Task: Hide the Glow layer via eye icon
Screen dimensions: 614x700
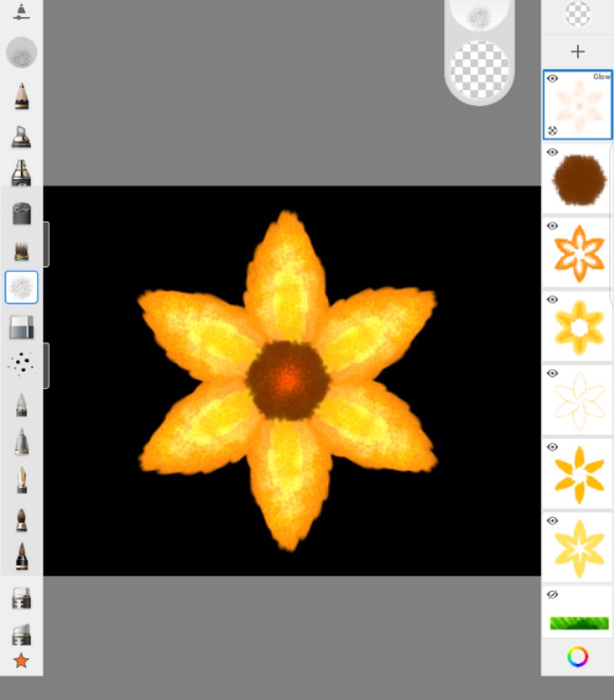Action: (553, 78)
